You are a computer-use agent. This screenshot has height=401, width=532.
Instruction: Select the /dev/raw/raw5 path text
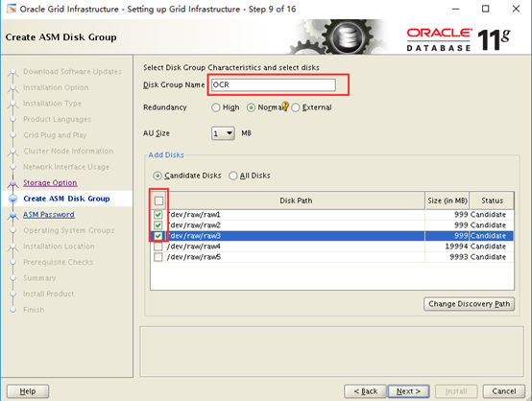tap(194, 257)
